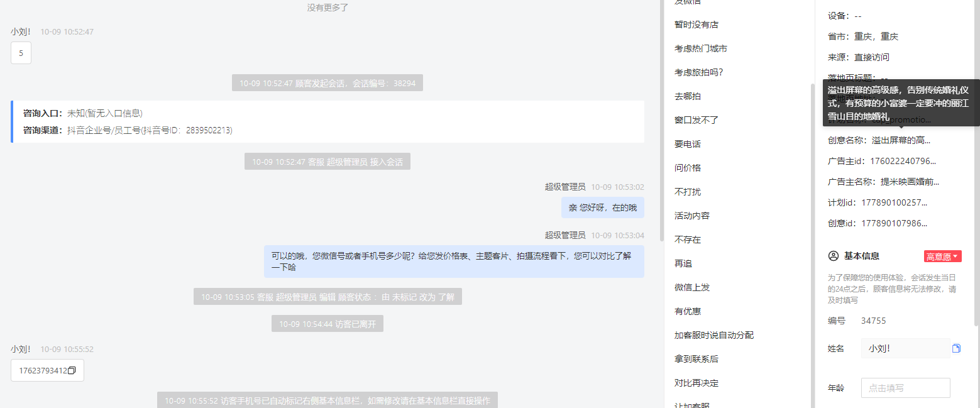Select quick reply 不打扰
Screen dimensions: 980x408
click(688, 192)
